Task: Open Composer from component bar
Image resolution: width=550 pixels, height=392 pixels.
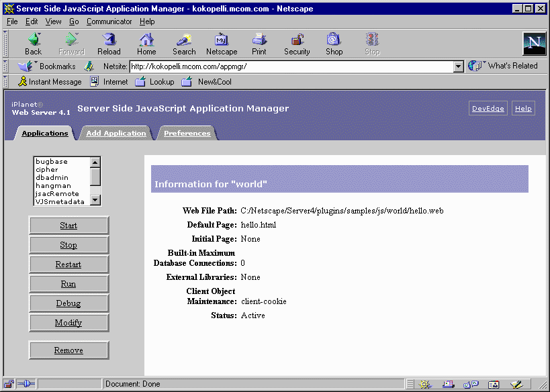Action: [516, 385]
